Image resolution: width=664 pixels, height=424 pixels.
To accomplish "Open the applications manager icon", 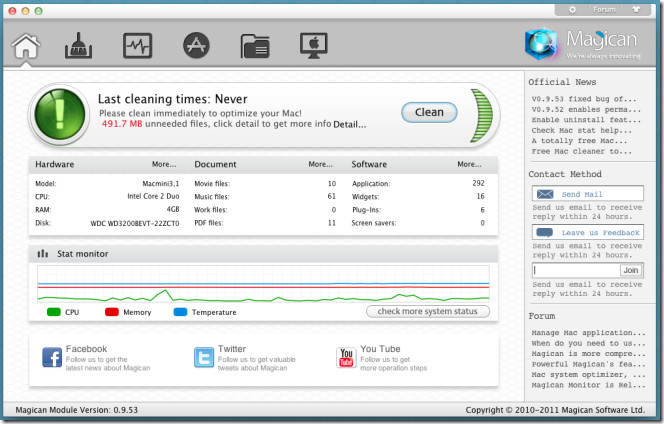I will coord(196,46).
